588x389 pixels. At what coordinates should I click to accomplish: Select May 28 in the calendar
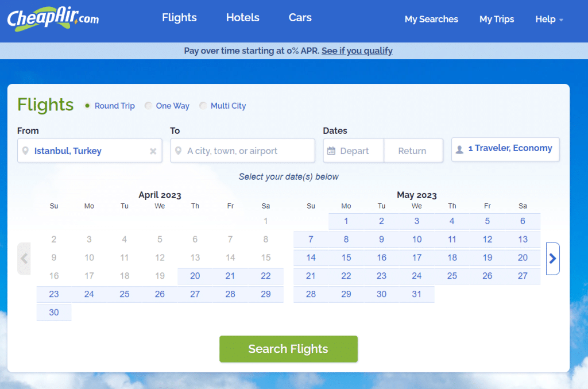point(311,294)
